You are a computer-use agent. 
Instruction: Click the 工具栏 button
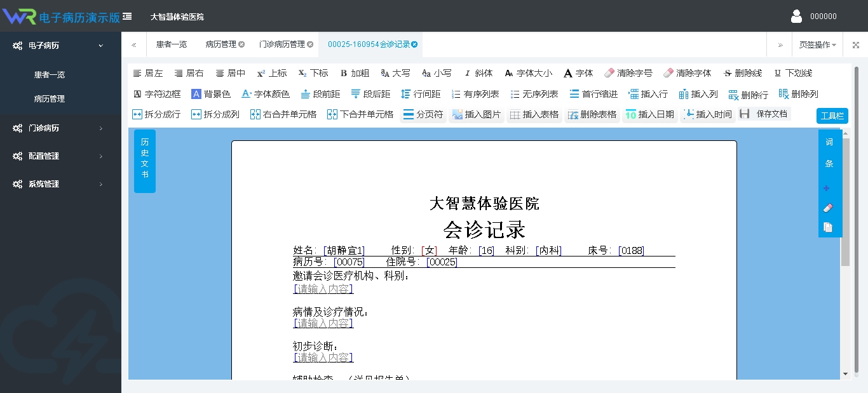[832, 116]
